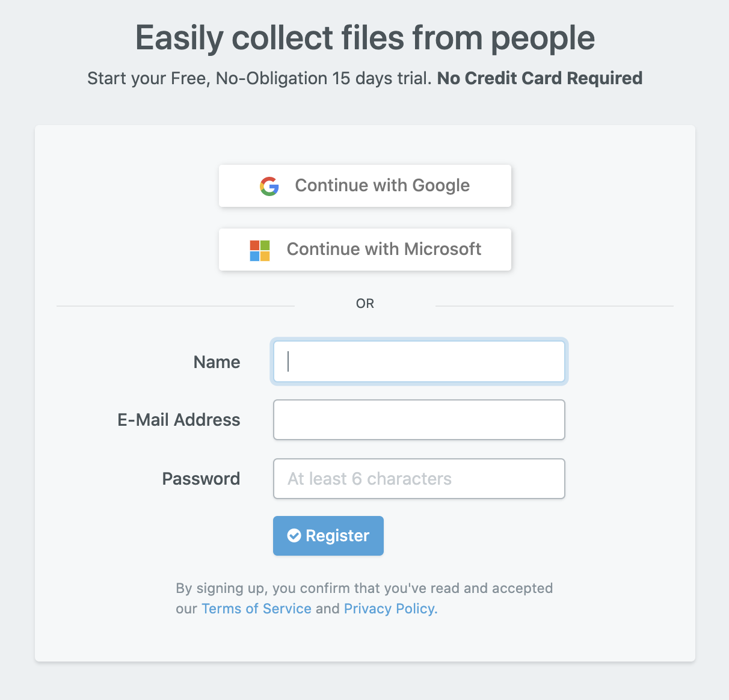Viewport: 729px width, 700px height.
Task: Click the By signing up disclaimer text
Action: (364, 598)
